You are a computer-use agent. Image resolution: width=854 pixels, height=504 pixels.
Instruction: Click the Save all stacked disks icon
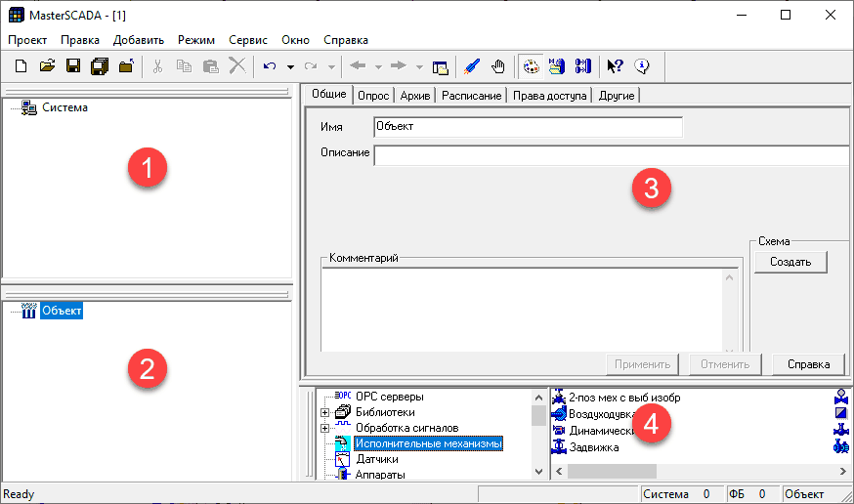100,66
